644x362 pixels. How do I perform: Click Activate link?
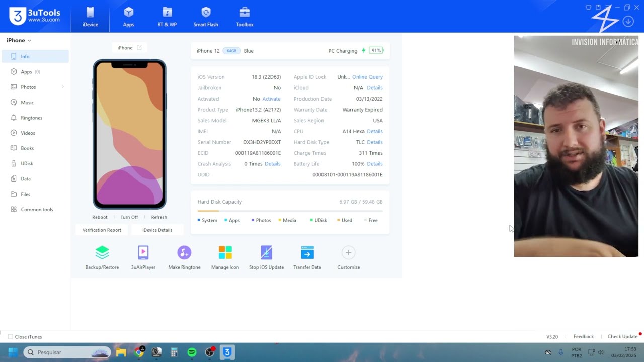point(272,99)
